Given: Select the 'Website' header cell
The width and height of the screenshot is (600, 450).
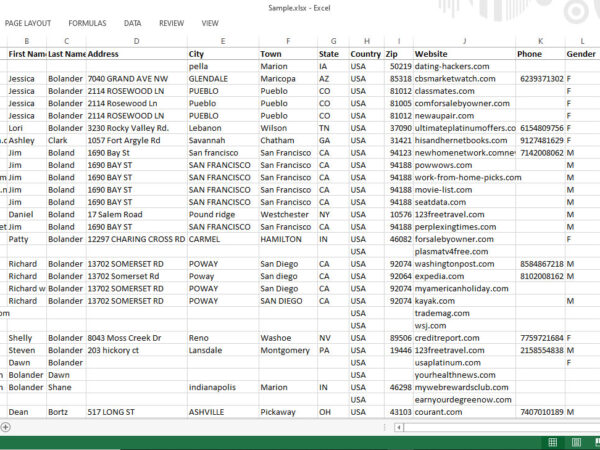Looking at the screenshot, I should [x=465, y=54].
